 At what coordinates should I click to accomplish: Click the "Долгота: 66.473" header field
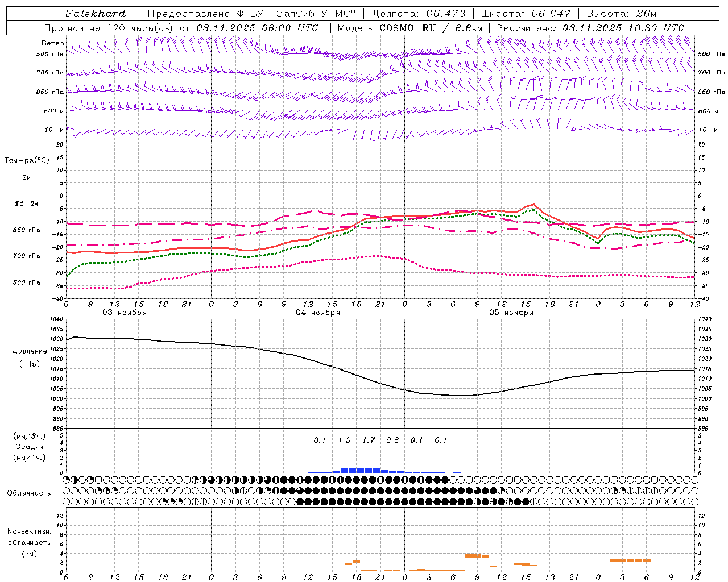click(419, 14)
